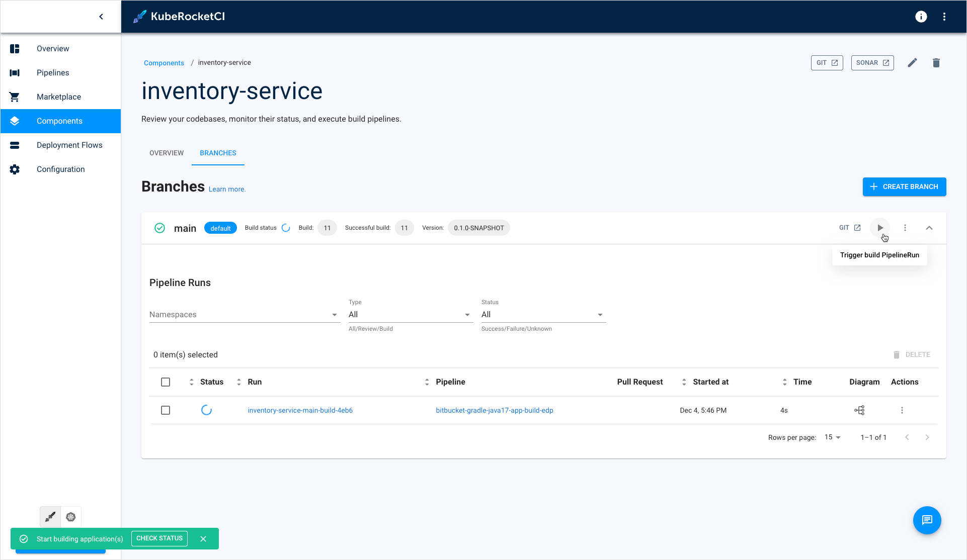Toggle the select-all checkbox in table header
The image size is (967, 560).
[x=166, y=382]
